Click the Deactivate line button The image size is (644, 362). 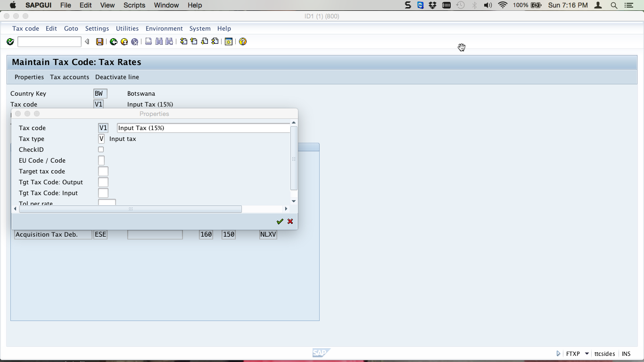117,77
